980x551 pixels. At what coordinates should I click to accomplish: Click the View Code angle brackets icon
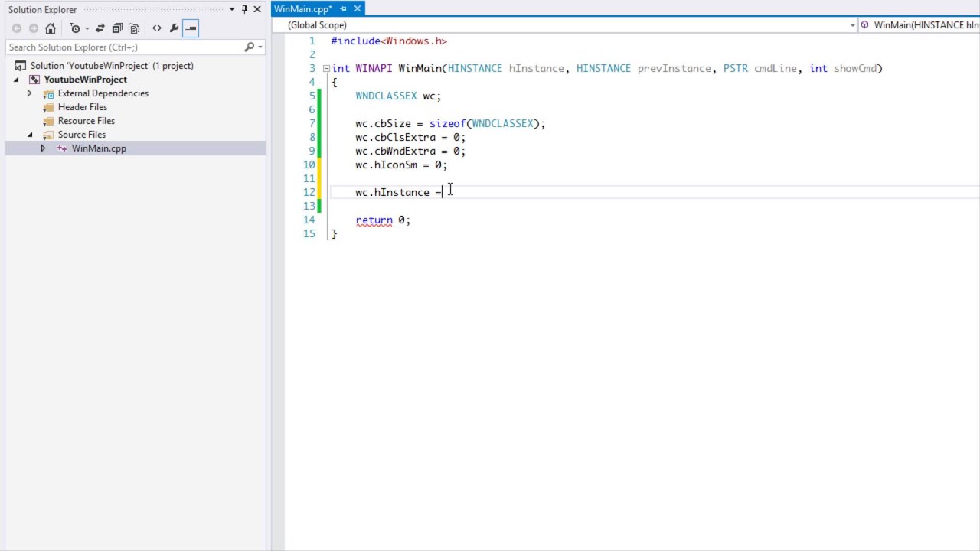click(x=157, y=28)
